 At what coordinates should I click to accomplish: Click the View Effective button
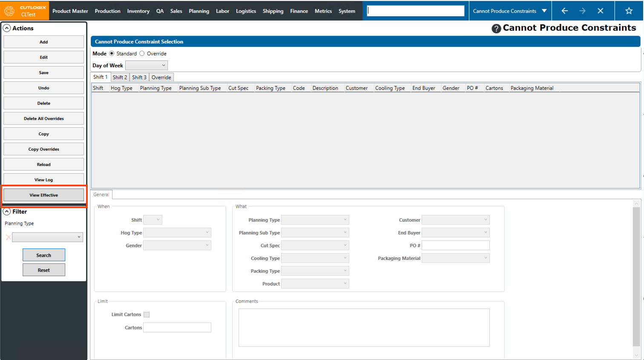(43, 195)
